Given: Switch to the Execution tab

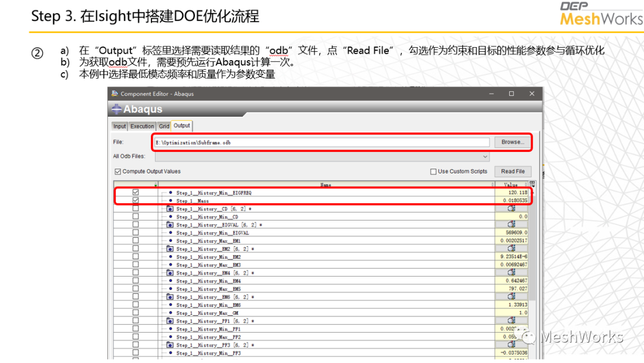Looking at the screenshot, I should [x=142, y=126].
